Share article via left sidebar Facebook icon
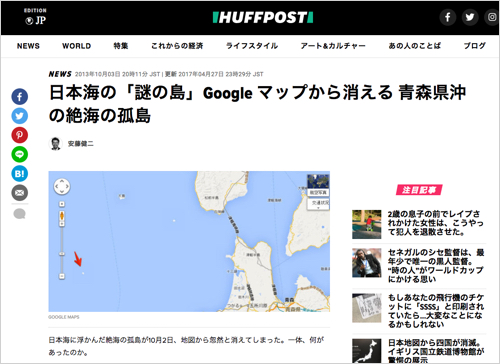The width and height of the screenshot is (500, 364). tap(20, 97)
